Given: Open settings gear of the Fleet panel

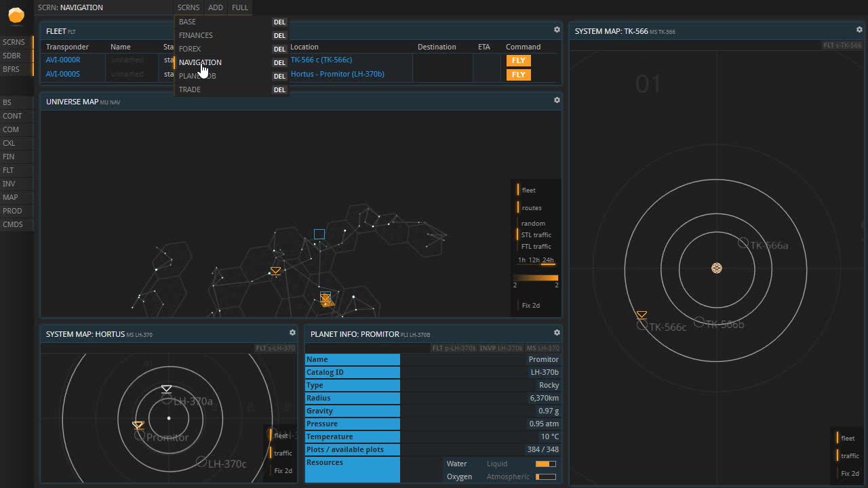Looking at the screenshot, I should [x=557, y=30].
